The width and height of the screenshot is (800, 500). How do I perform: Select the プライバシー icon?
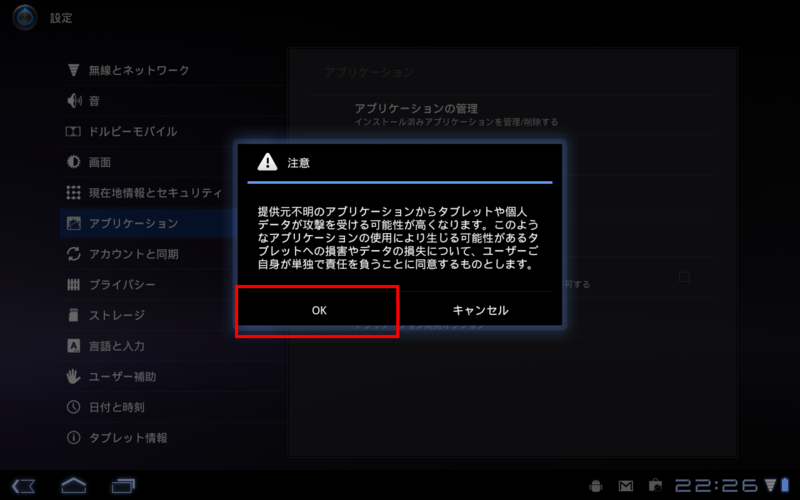[x=73, y=284]
